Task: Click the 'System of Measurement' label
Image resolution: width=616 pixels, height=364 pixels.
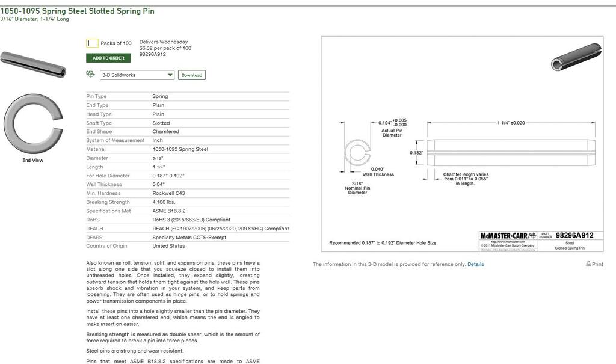Action: tap(115, 140)
